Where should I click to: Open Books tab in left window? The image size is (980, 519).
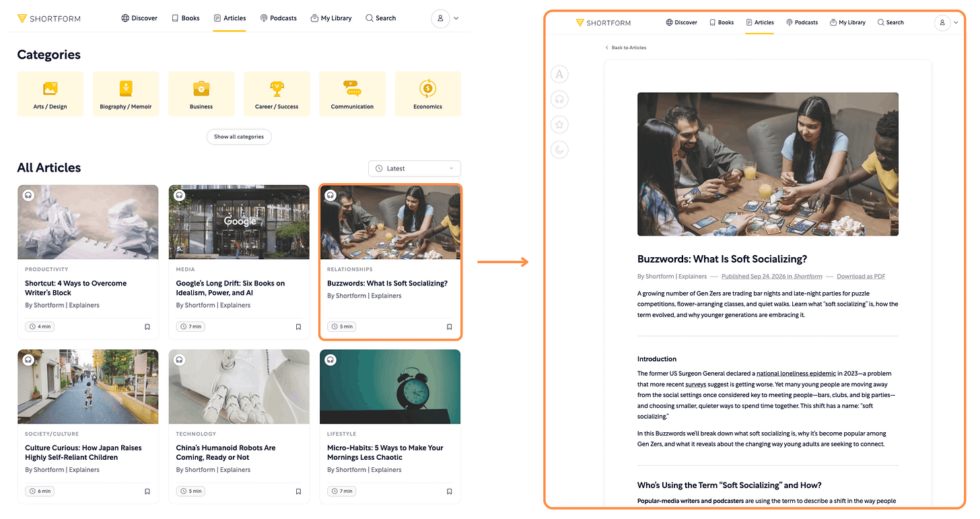(x=186, y=18)
